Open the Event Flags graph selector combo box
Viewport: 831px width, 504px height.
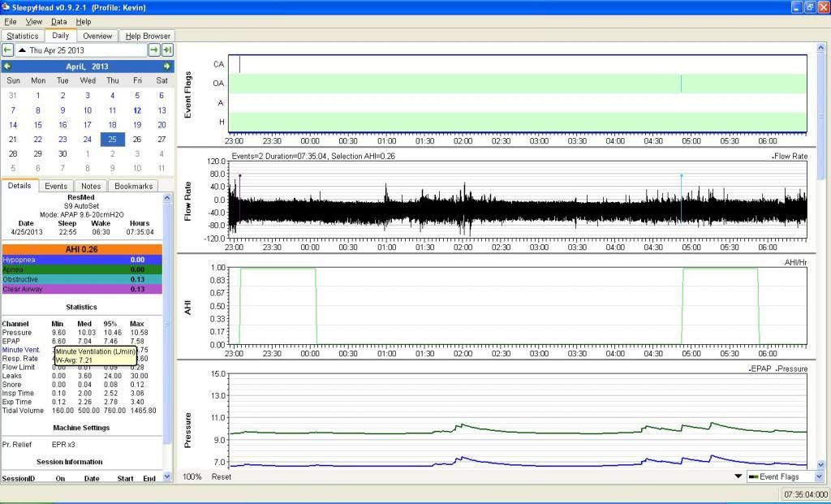coord(786,476)
